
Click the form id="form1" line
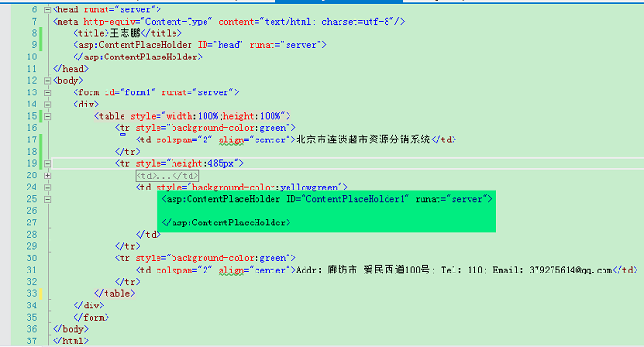coord(157,92)
